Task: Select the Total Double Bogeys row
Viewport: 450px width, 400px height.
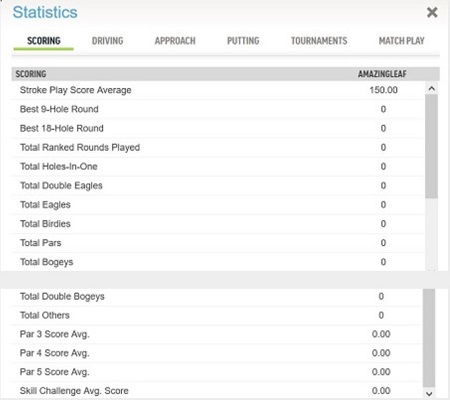Action: coord(217,296)
